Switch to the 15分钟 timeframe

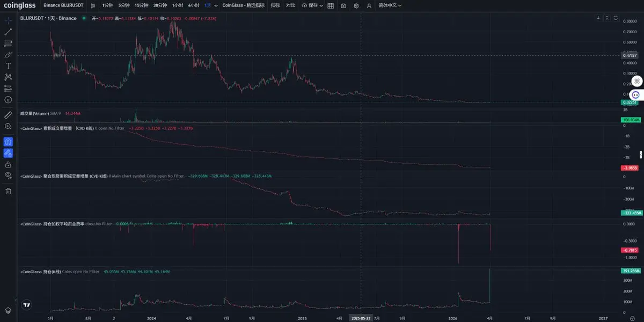pyautogui.click(x=142, y=5)
